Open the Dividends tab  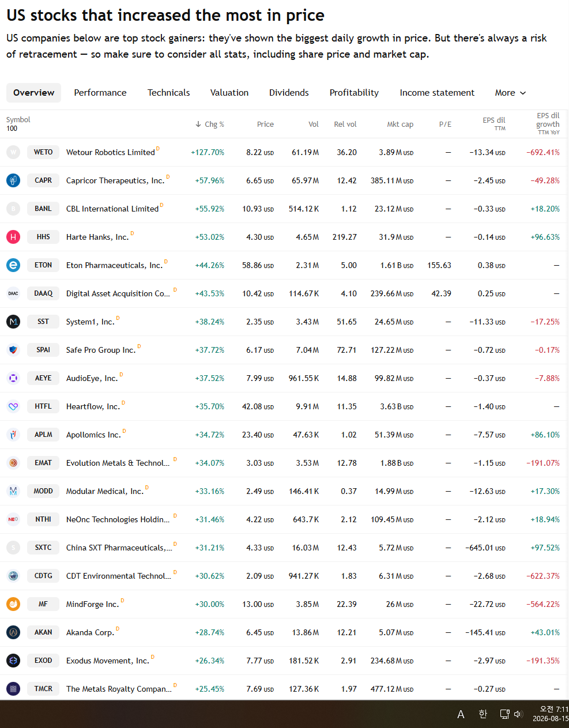pos(289,93)
